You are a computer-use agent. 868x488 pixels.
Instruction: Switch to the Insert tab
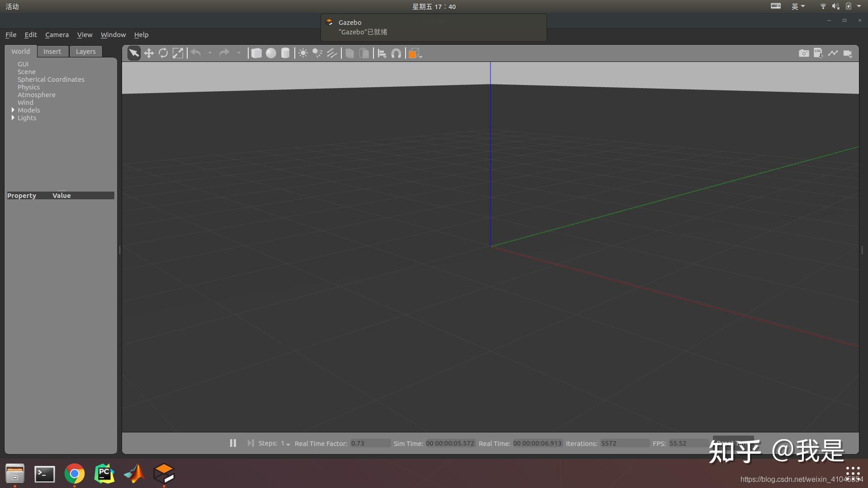click(x=52, y=52)
